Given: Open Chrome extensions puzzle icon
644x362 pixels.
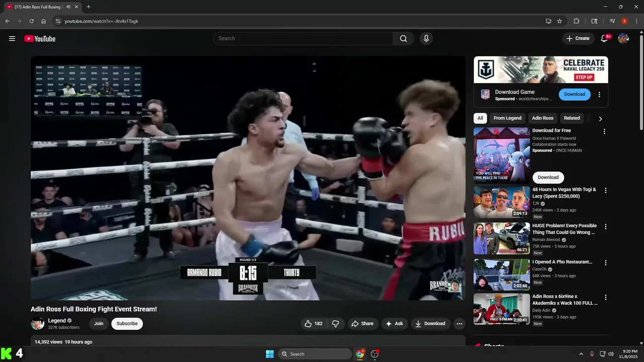Looking at the screenshot, I should 577,21.
